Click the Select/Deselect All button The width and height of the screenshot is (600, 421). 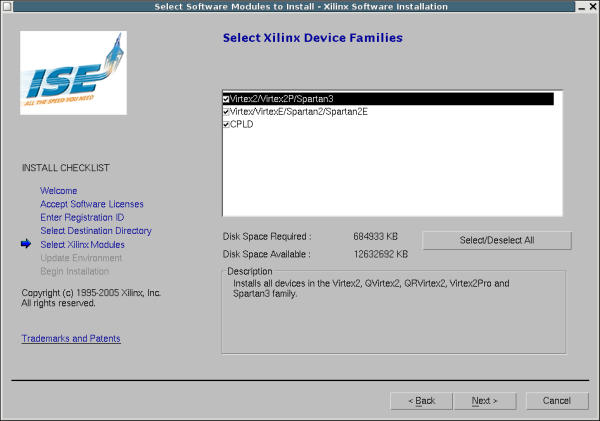[x=497, y=240]
